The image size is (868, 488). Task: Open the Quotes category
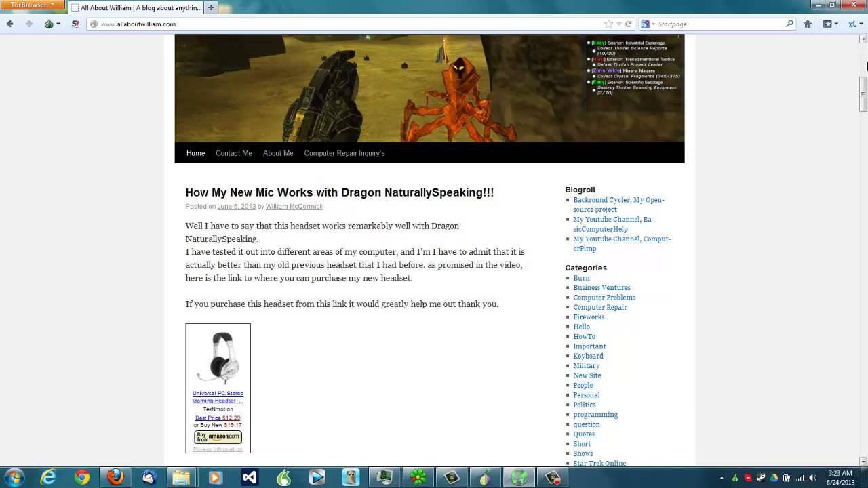point(584,434)
